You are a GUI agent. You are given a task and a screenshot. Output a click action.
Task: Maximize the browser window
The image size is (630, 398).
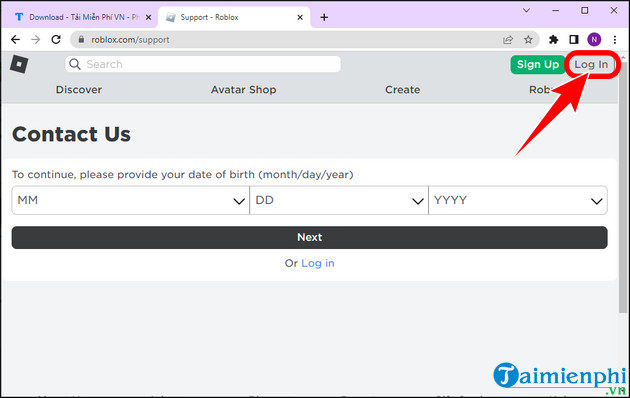pos(585,11)
